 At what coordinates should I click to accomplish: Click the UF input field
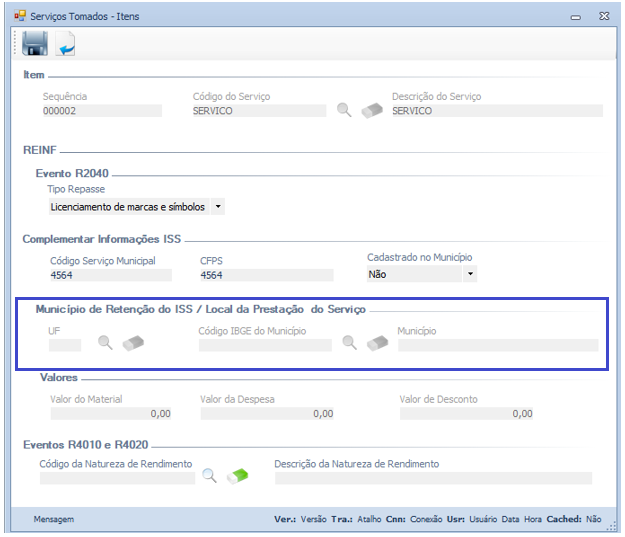click(x=65, y=345)
